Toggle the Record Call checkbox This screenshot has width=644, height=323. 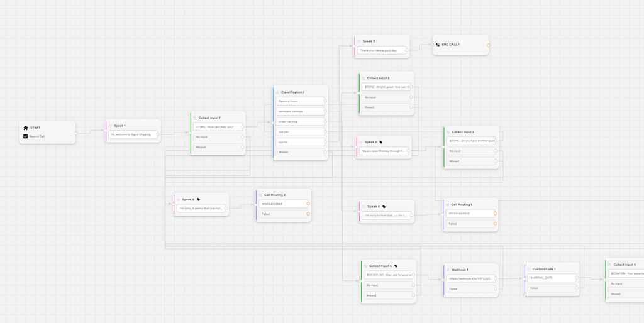click(x=26, y=136)
